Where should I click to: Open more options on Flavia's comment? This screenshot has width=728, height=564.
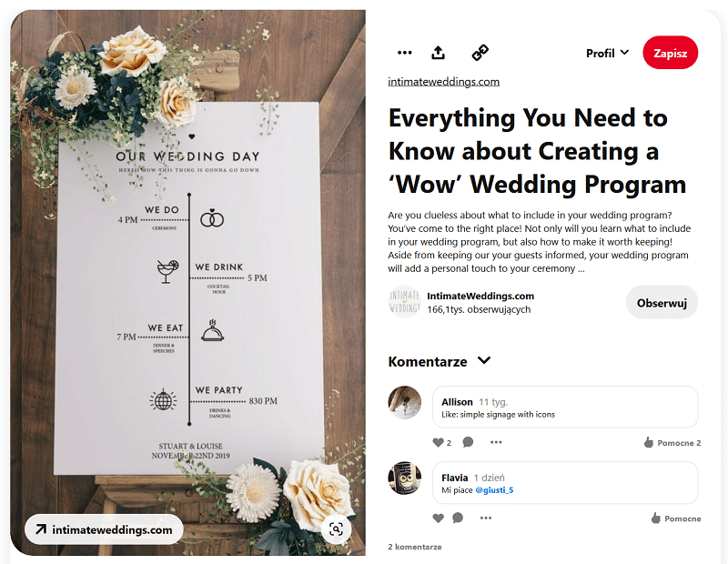(x=486, y=518)
